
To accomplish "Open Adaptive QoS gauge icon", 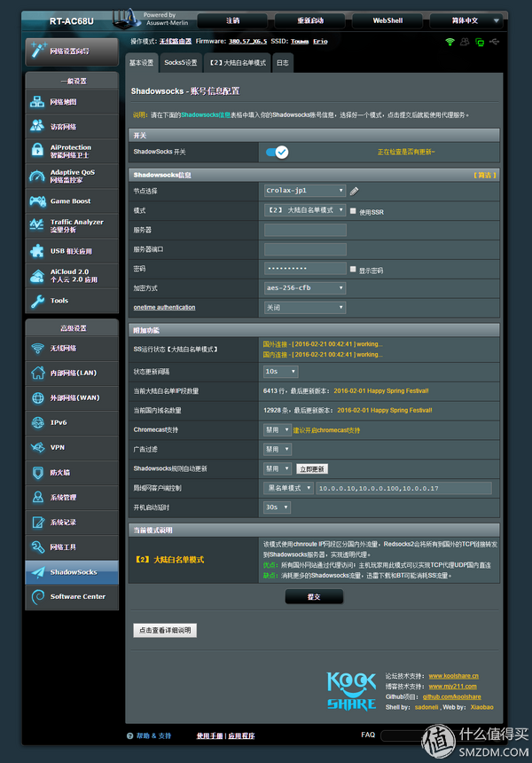I will pyautogui.click(x=37, y=177).
